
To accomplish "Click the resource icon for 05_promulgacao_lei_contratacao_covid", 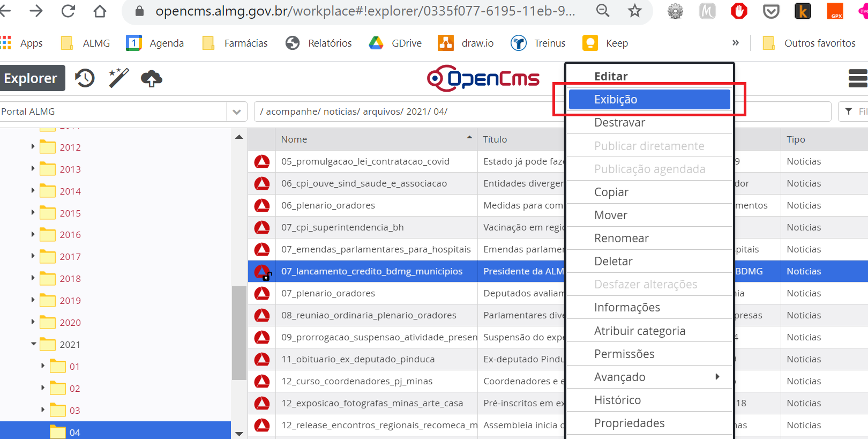I will [x=262, y=161].
